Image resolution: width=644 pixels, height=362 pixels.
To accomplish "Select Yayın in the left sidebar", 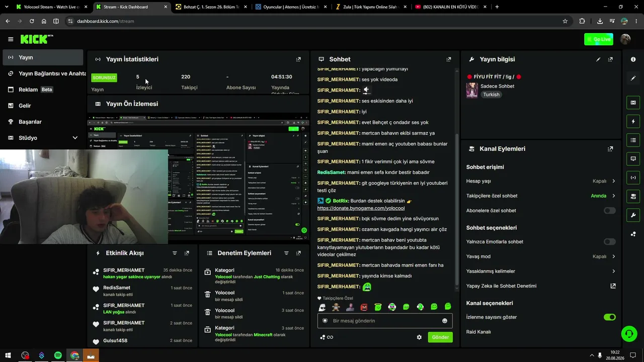I will pyautogui.click(x=43, y=57).
